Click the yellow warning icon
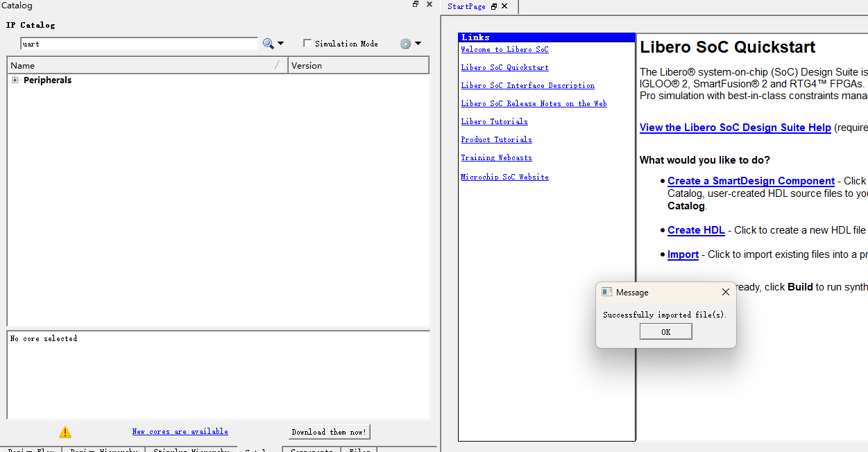 point(65,432)
